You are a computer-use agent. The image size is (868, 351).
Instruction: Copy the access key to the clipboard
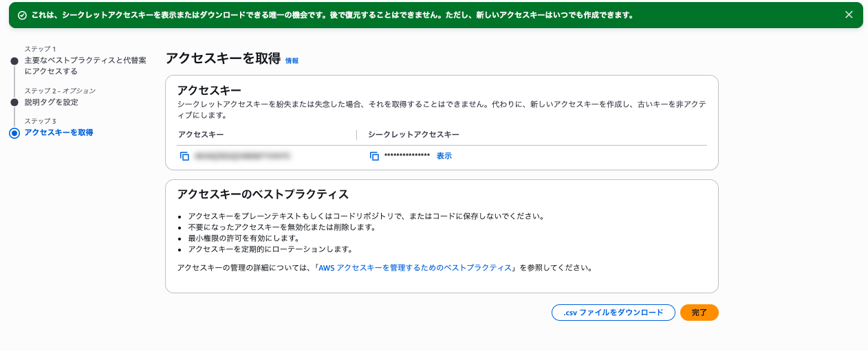tap(184, 156)
